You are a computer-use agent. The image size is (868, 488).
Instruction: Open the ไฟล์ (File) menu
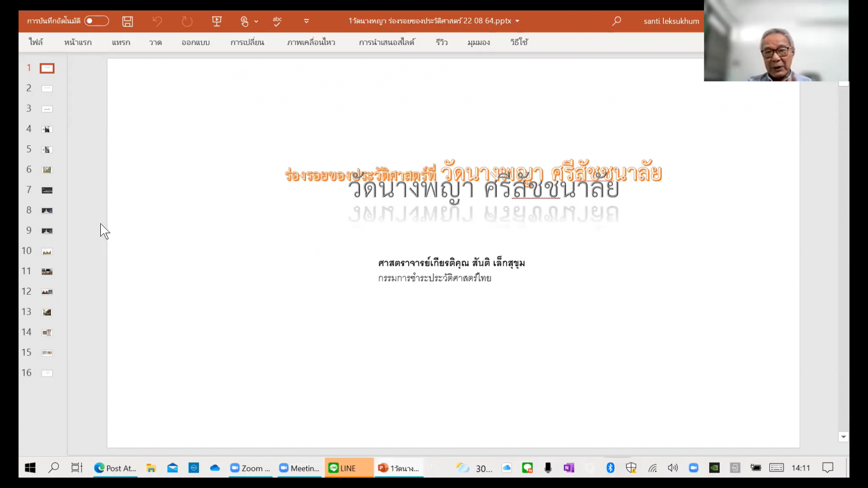[36, 42]
